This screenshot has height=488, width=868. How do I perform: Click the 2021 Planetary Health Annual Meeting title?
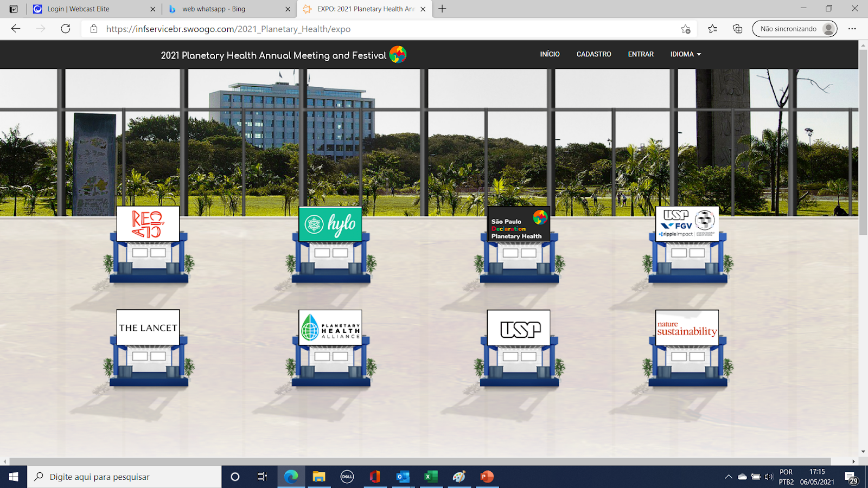[x=273, y=55]
